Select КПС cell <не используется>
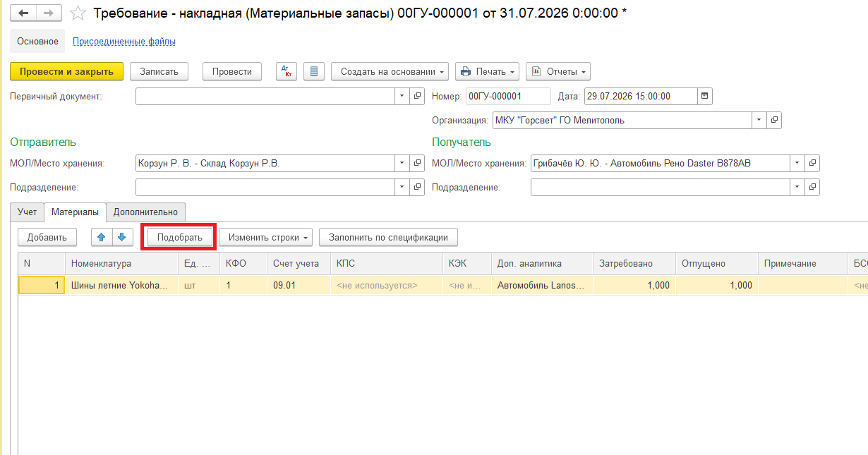This screenshot has width=868, height=455. coord(387,286)
